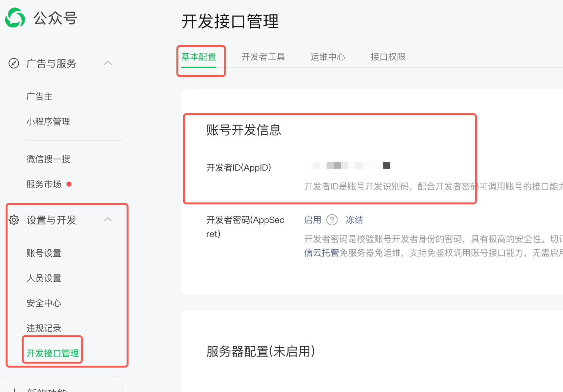
Task: Switch to the 基本配置 tab
Action: point(199,57)
